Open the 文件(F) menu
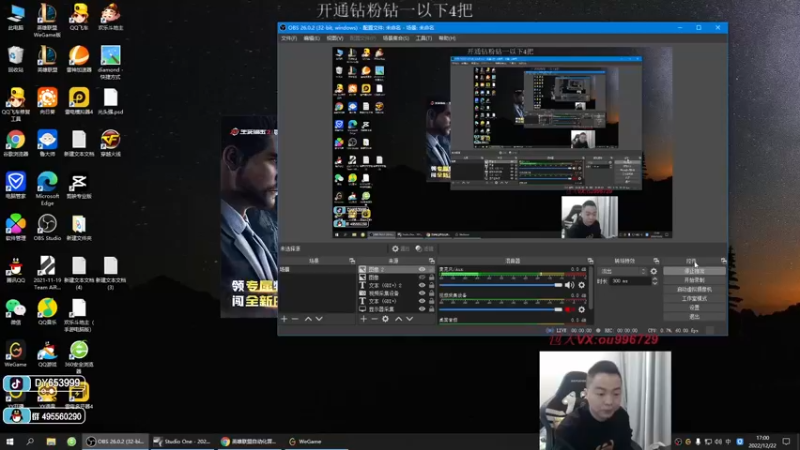This screenshot has width=800, height=450. pyautogui.click(x=289, y=38)
